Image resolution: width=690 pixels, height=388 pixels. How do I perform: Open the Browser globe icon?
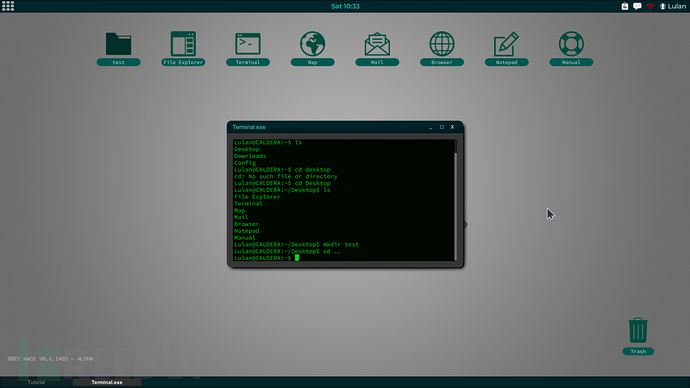coord(442,48)
